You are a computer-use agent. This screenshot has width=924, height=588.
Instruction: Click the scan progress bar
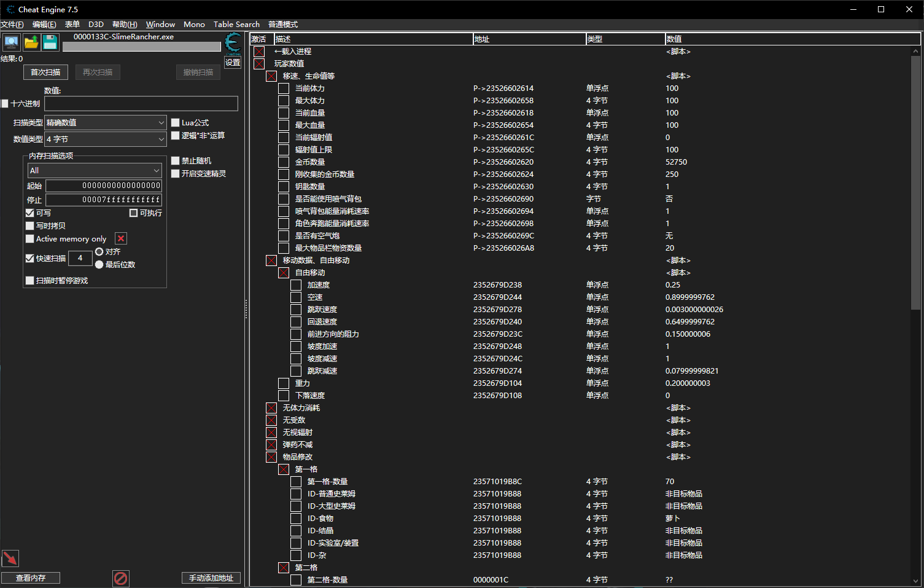[142, 47]
